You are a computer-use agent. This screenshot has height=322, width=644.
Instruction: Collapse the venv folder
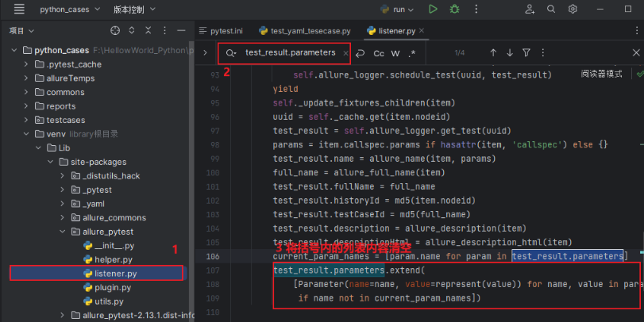[x=26, y=134]
